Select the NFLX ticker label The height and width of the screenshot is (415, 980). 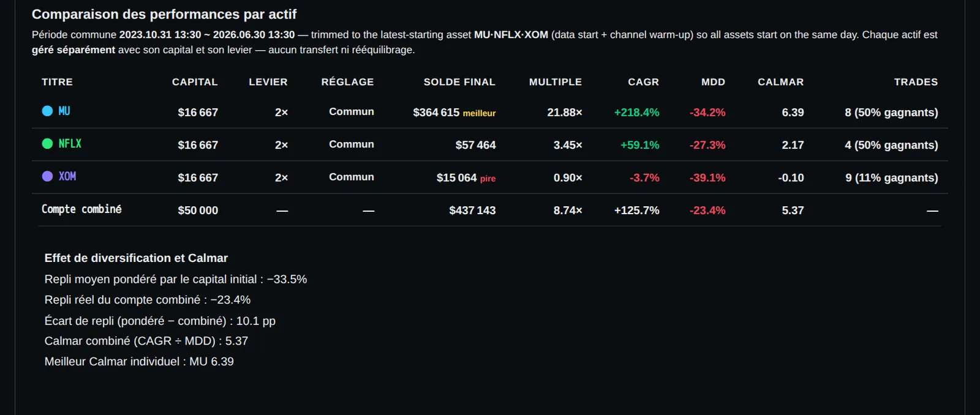point(70,143)
